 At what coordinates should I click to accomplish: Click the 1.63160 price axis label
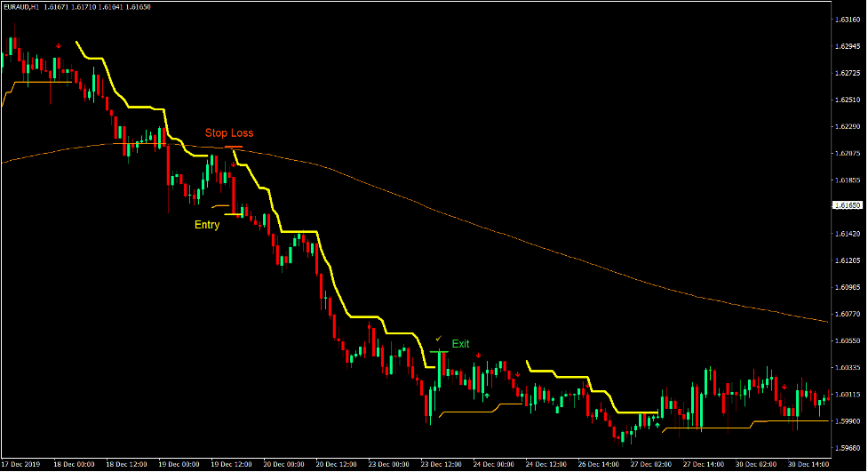pyautogui.click(x=847, y=20)
